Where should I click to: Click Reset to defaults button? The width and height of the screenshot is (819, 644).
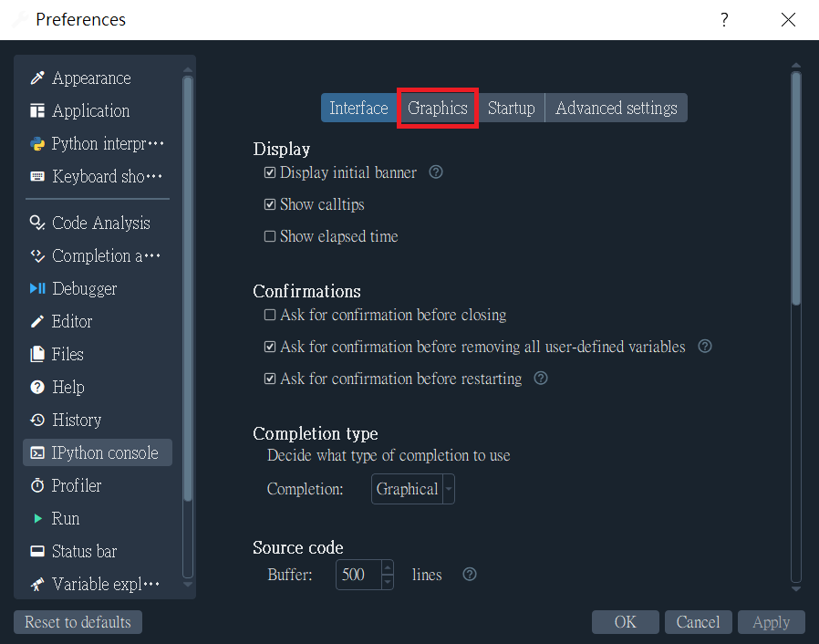tap(78, 622)
